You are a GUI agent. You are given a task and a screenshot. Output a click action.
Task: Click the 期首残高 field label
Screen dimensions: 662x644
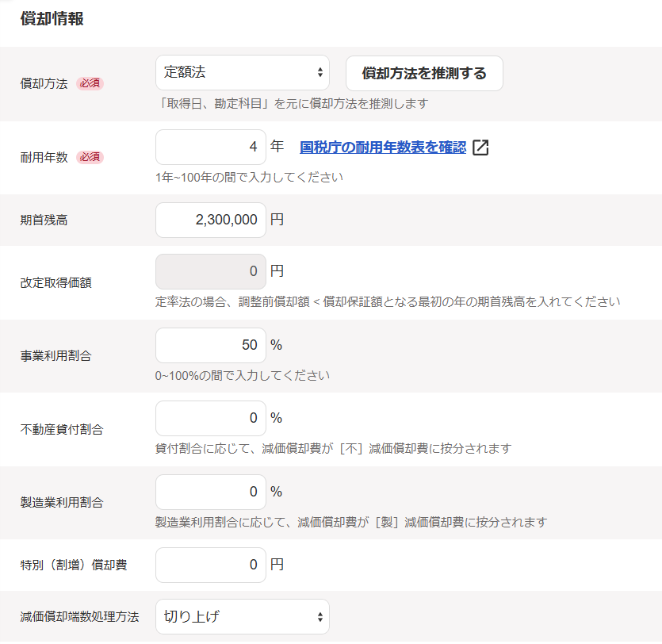click(x=44, y=220)
